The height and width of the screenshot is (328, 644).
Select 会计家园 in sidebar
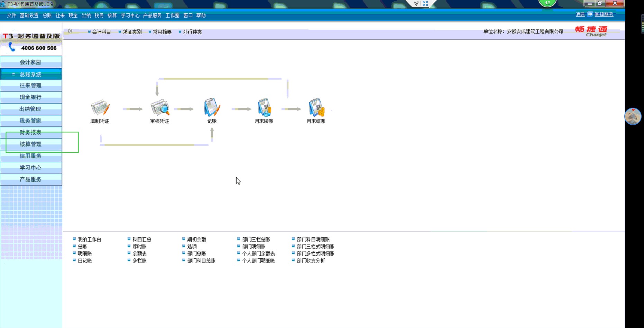(x=31, y=62)
